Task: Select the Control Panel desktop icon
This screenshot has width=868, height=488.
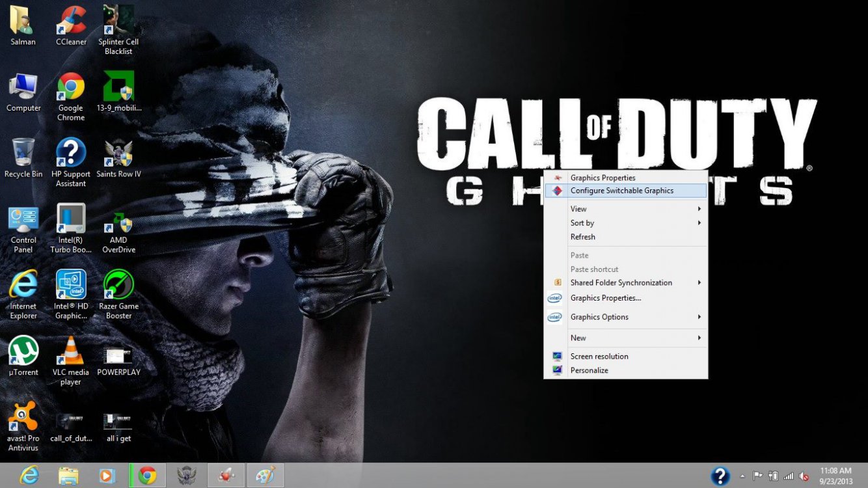Action: point(23,229)
